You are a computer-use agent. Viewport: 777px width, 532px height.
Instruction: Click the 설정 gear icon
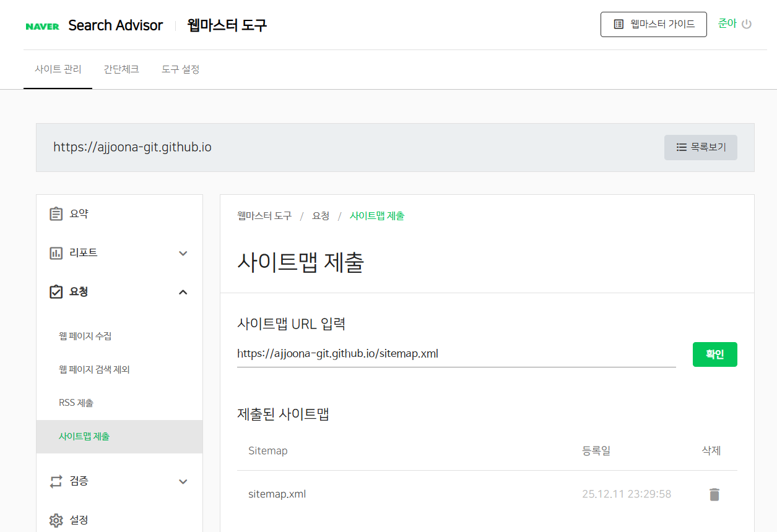[x=56, y=520]
